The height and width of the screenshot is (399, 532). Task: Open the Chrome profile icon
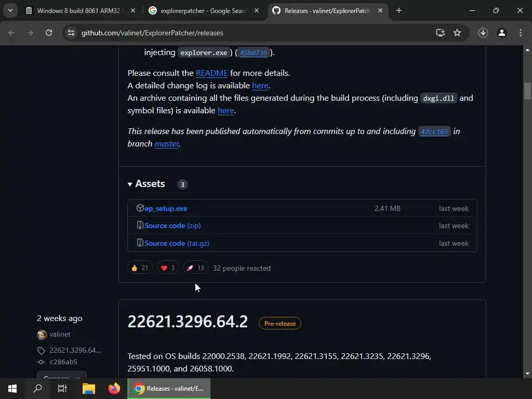(x=502, y=33)
